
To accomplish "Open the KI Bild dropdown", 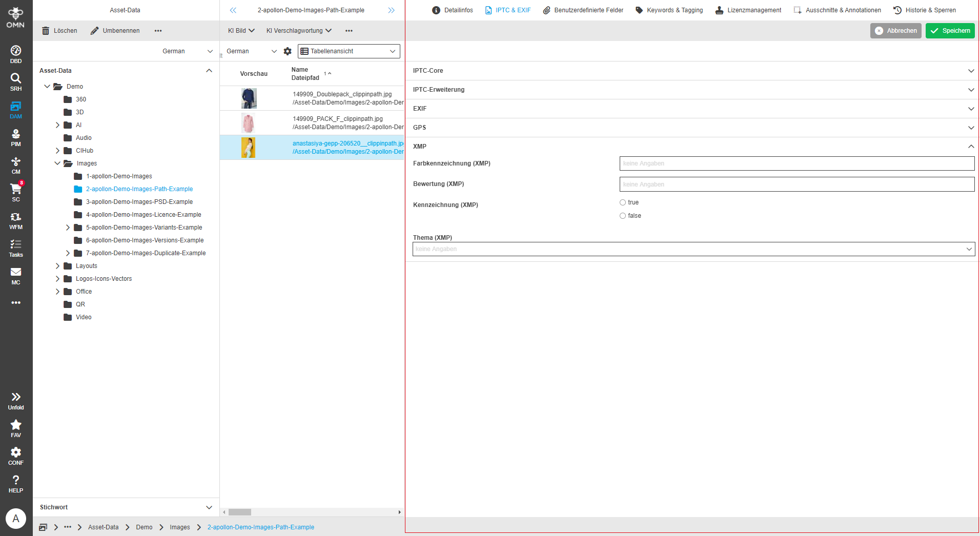I will (x=241, y=31).
